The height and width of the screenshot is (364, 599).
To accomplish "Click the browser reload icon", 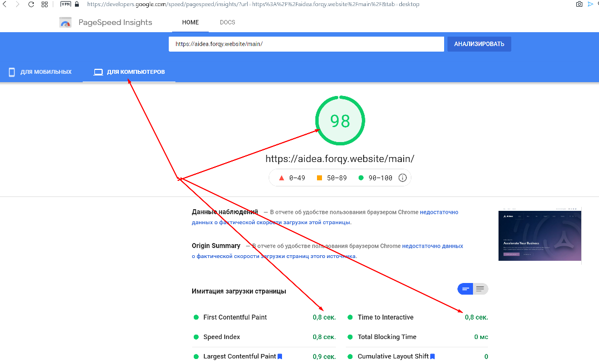I will pos(31,4).
